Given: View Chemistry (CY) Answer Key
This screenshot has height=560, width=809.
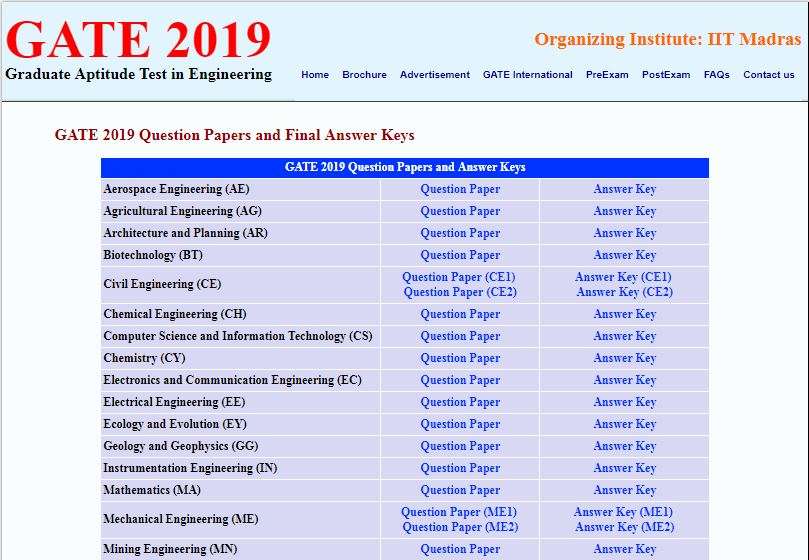Looking at the screenshot, I should 624,358.
